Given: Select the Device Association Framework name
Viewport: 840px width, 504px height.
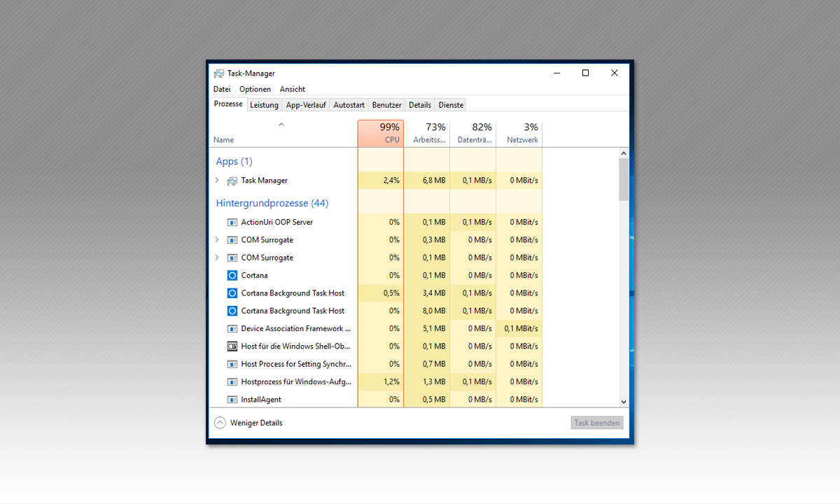Looking at the screenshot, I should coord(296,328).
